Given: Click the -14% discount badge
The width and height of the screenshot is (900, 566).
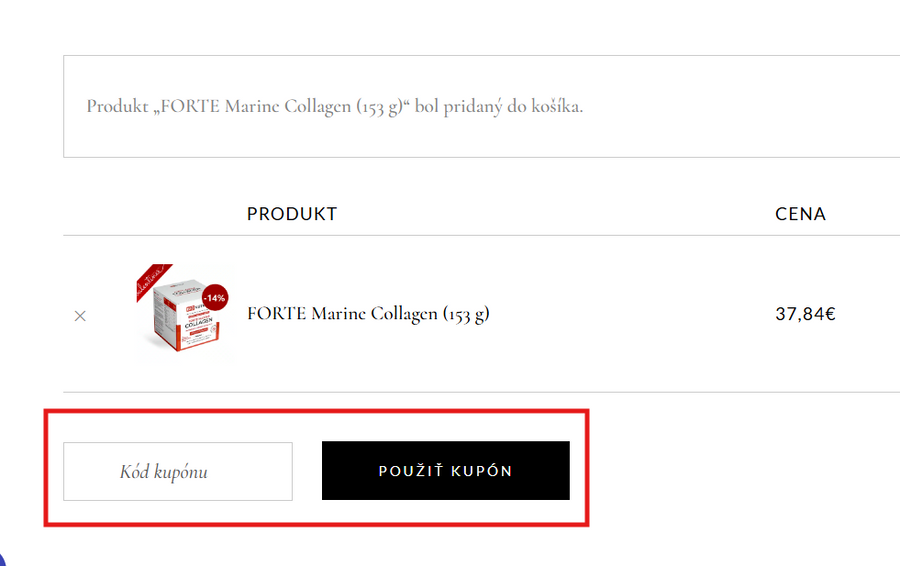Looking at the screenshot, I should point(214,298).
